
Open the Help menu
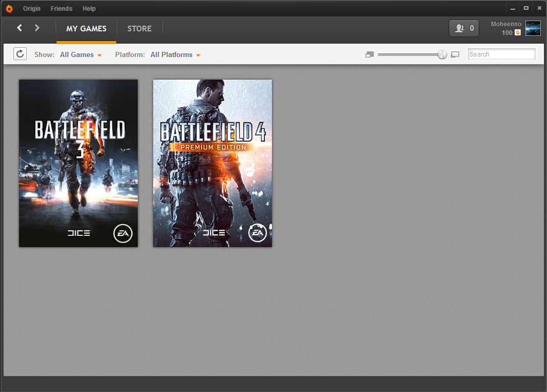tap(89, 9)
